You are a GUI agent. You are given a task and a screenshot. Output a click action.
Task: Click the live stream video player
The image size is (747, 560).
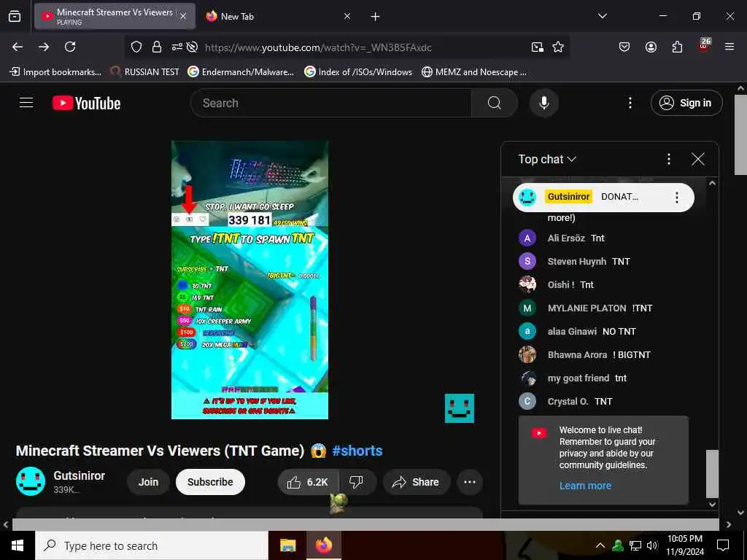[x=249, y=280]
